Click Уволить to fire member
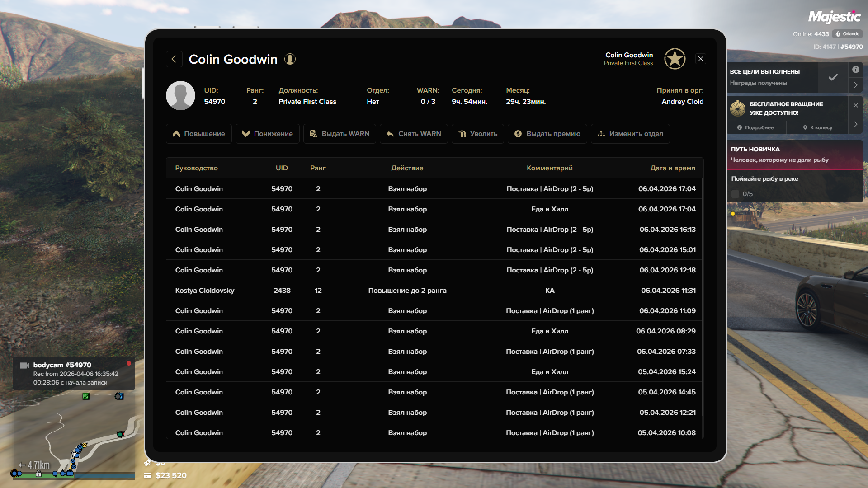 click(x=478, y=134)
